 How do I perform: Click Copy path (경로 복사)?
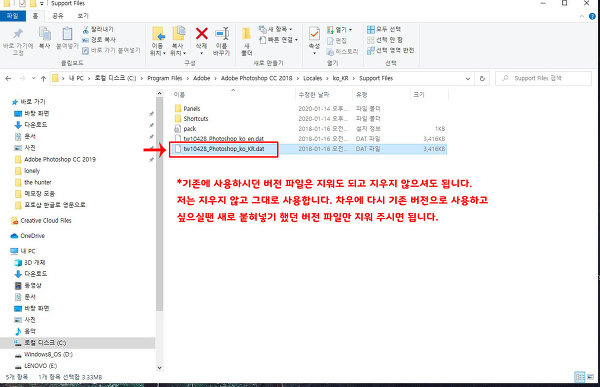[99, 40]
